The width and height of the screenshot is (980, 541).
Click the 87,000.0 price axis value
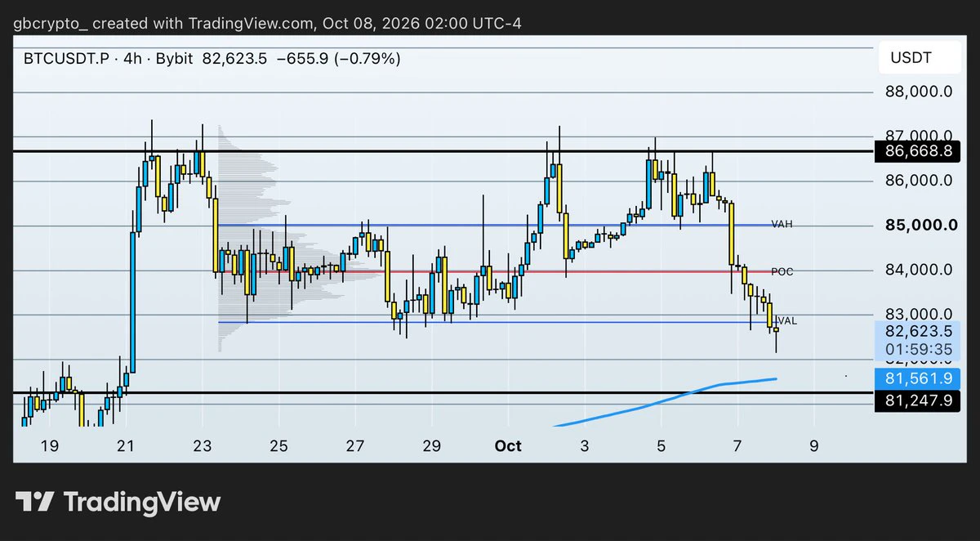click(x=919, y=135)
